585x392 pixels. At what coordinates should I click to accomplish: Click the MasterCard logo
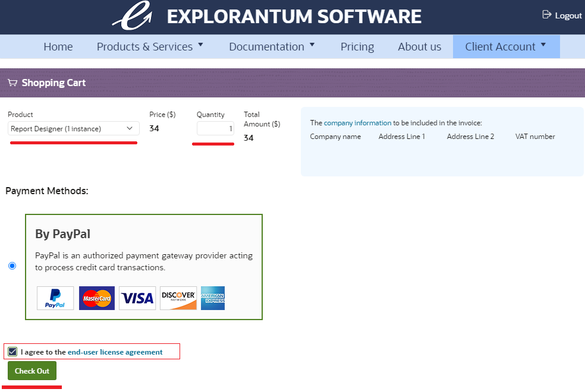click(97, 298)
